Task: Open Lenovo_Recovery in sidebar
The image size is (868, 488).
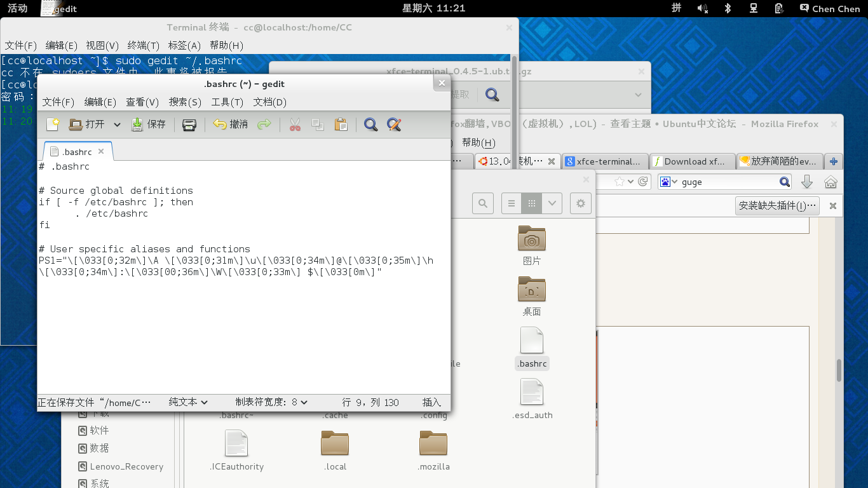Action: click(x=121, y=466)
